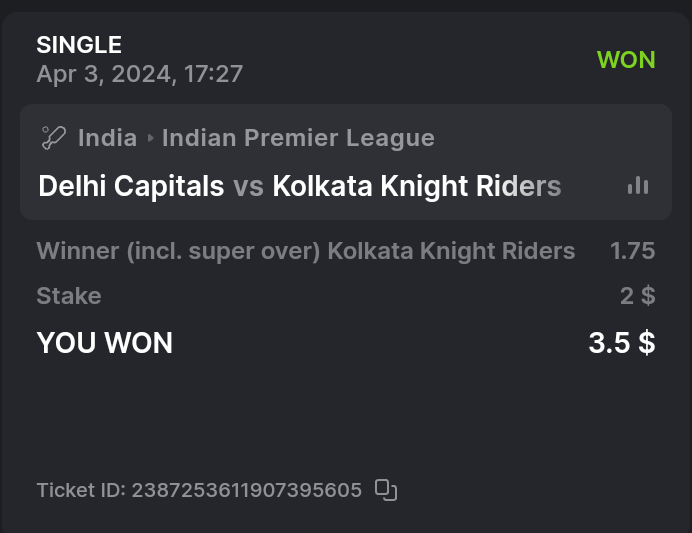Viewport: 692px width, 533px height.
Task: Click the cricket sport icon
Action: (53, 138)
